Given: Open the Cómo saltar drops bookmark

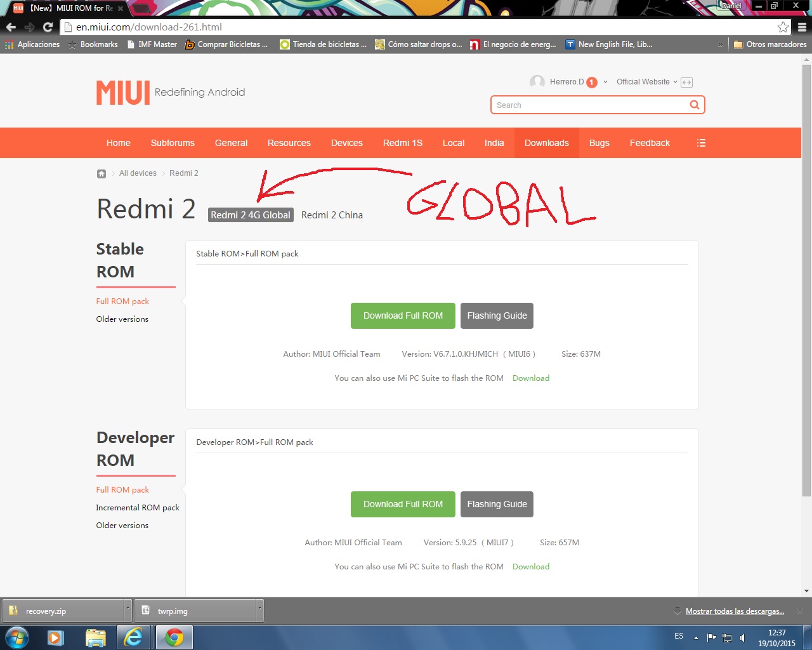Looking at the screenshot, I should tap(419, 44).
